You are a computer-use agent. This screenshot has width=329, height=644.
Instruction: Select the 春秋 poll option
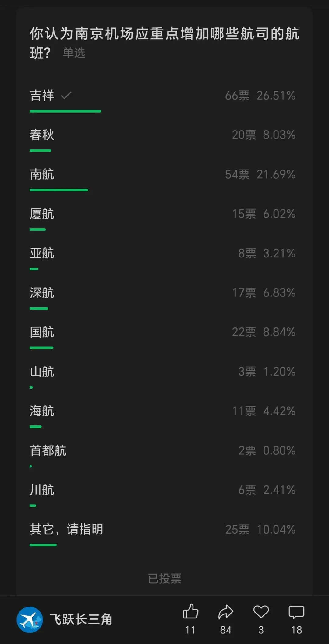click(x=42, y=135)
